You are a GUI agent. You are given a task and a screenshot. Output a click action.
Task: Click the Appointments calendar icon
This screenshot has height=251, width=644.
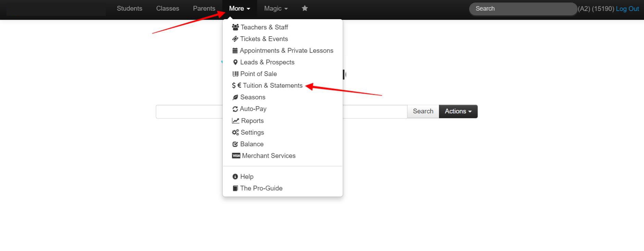(x=235, y=51)
